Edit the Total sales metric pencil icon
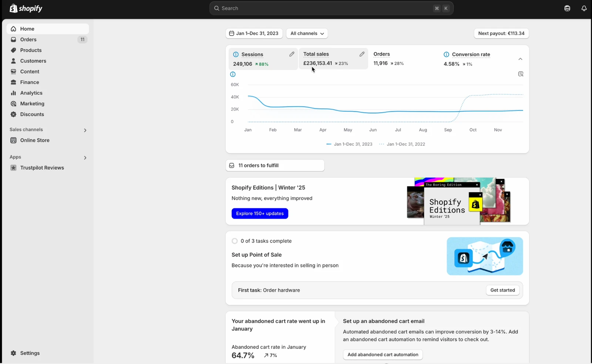This screenshot has width=592, height=364. tap(362, 54)
